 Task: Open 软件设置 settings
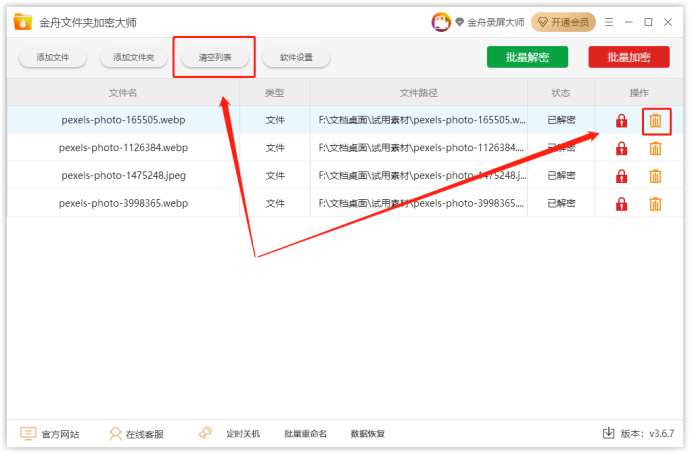tap(296, 57)
